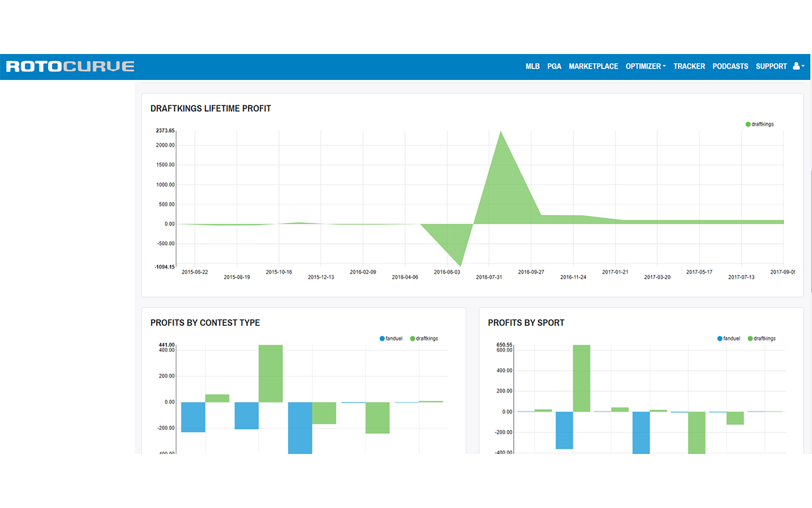The height and width of the screenshot is (508, 812).
Task: Toggle draftkings legend in Lifetime Profit chart
Action: (759, 124)
